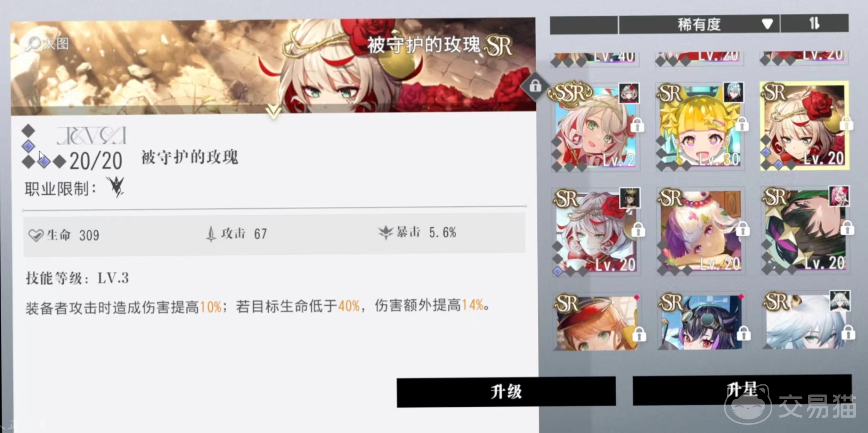Click the 攻击 sword icon

(x=211, y=234)
